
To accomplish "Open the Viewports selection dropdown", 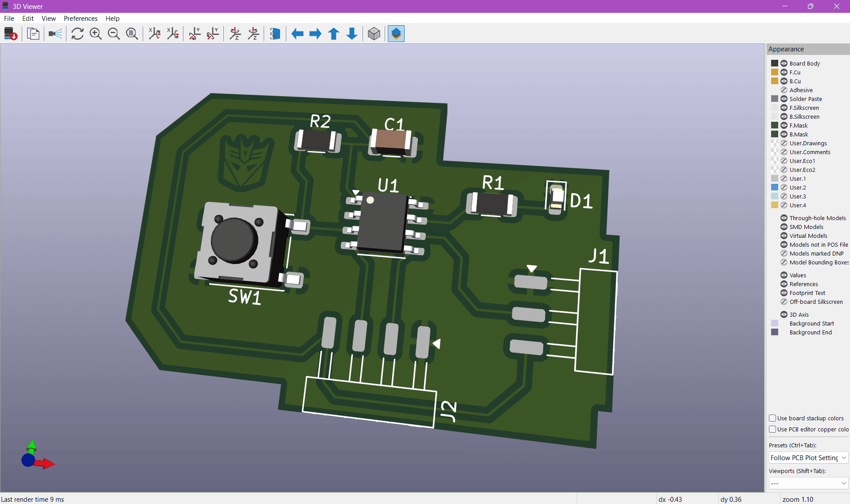I will coord(807,483).
